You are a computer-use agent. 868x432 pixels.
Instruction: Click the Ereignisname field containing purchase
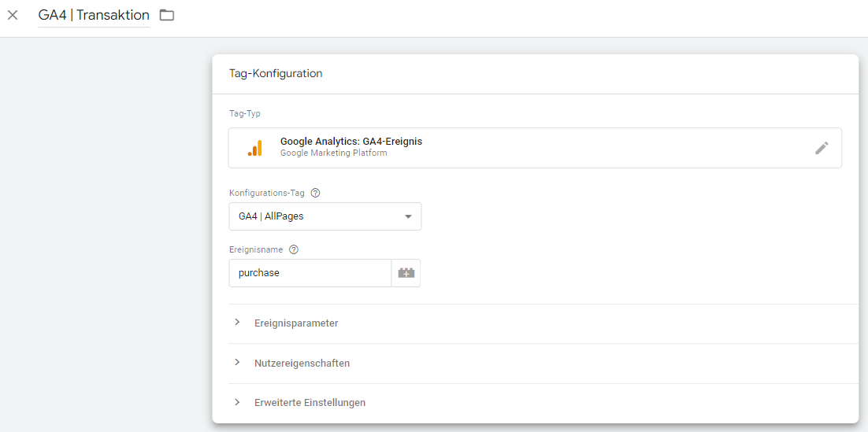click(310, 273)
